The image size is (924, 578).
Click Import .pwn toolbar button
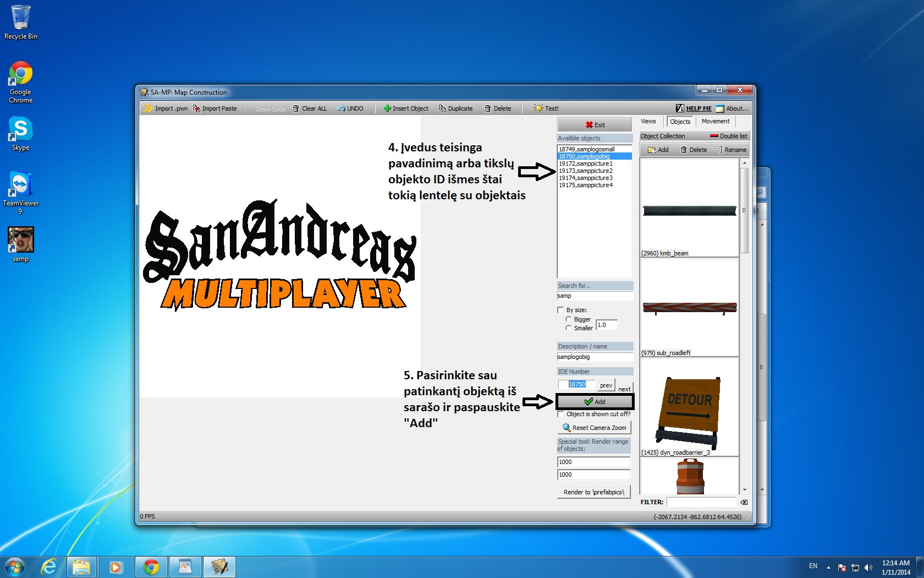[x=166, y=108]
